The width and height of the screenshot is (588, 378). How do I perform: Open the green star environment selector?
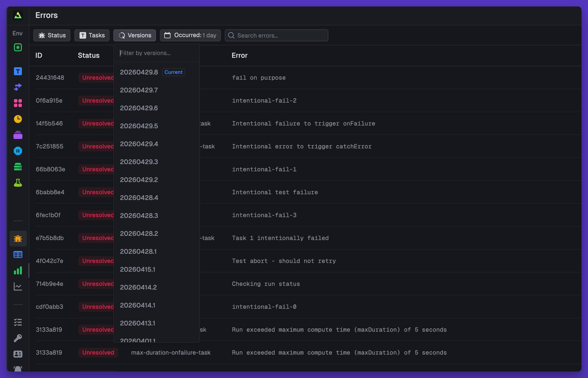[x=18, y=47]
